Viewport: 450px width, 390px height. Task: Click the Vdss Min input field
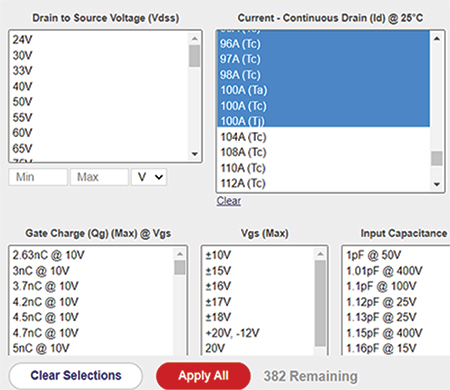(38, 177)
